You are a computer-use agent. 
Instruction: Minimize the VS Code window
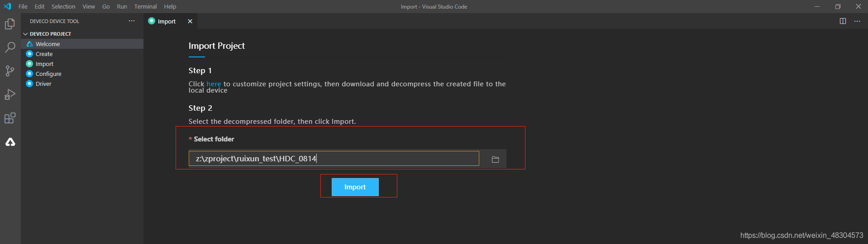coord(817,6)
